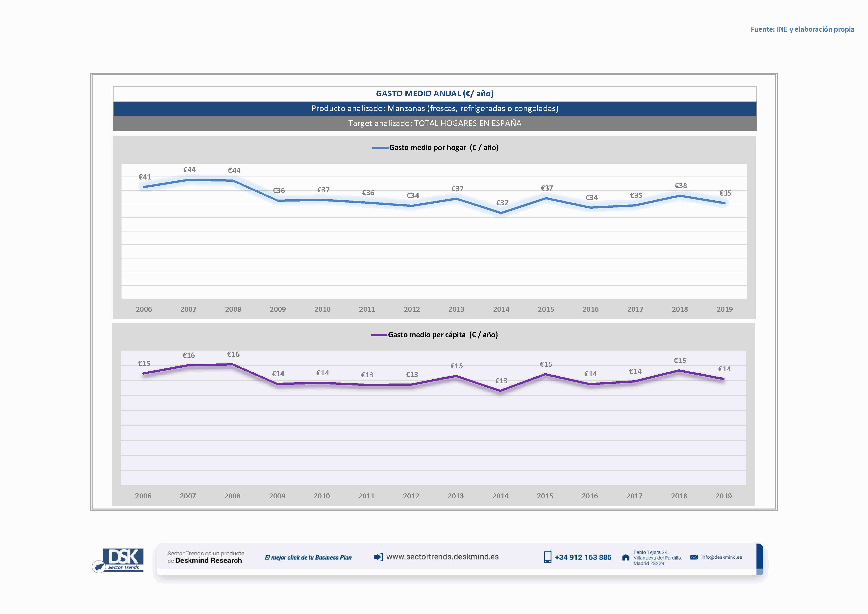Click the envelope email icon in footer
The image size is (868, 614).
pyautogui.click(x=693, y=557)
